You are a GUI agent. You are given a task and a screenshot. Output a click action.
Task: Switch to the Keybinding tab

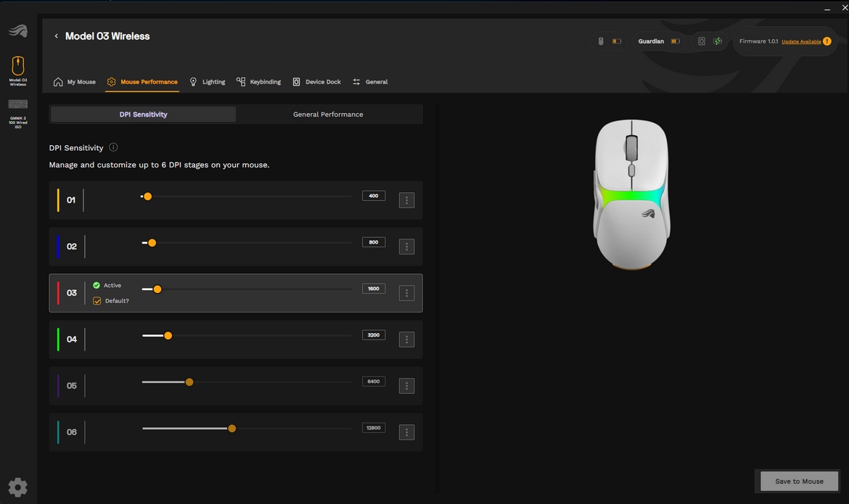point(258,82)
